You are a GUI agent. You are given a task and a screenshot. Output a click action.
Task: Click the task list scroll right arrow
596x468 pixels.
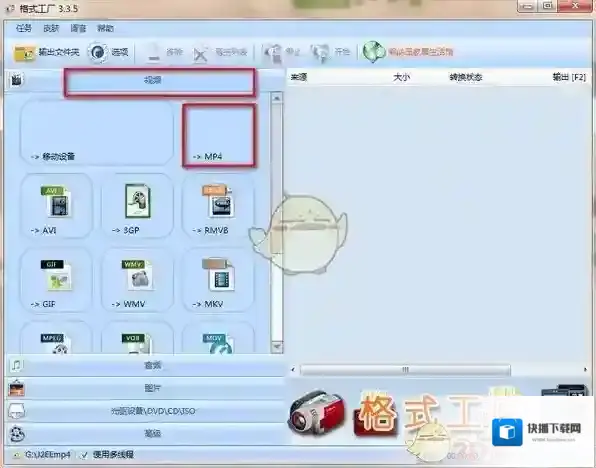(585, 370)
